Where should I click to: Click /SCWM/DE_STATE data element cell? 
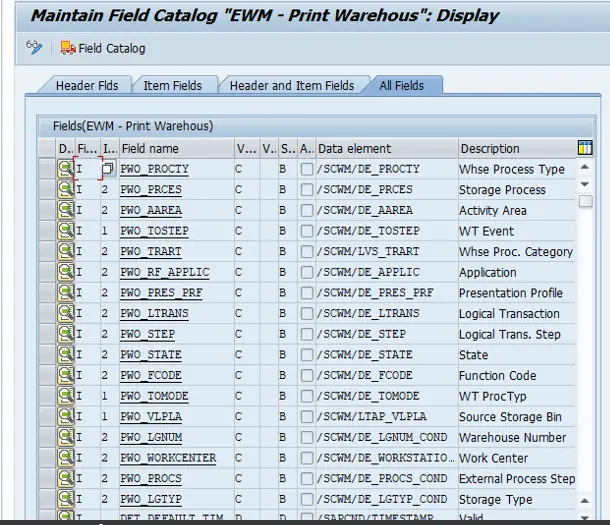tap(387, 355)
